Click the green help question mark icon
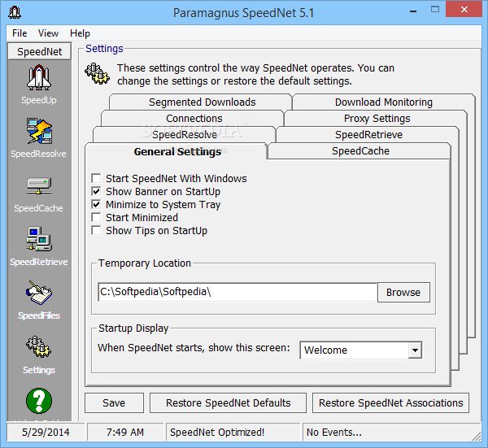This screenshot has width=488, height=448. coord(39,401)
